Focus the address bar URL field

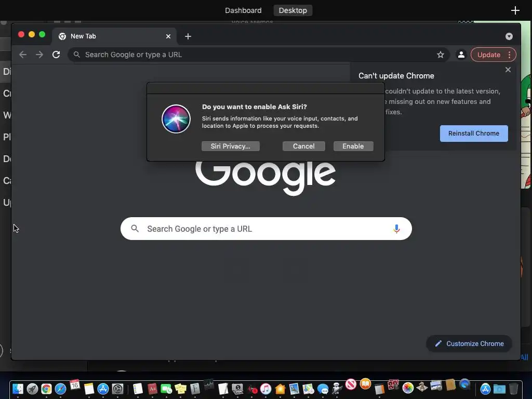pos(259,55)
